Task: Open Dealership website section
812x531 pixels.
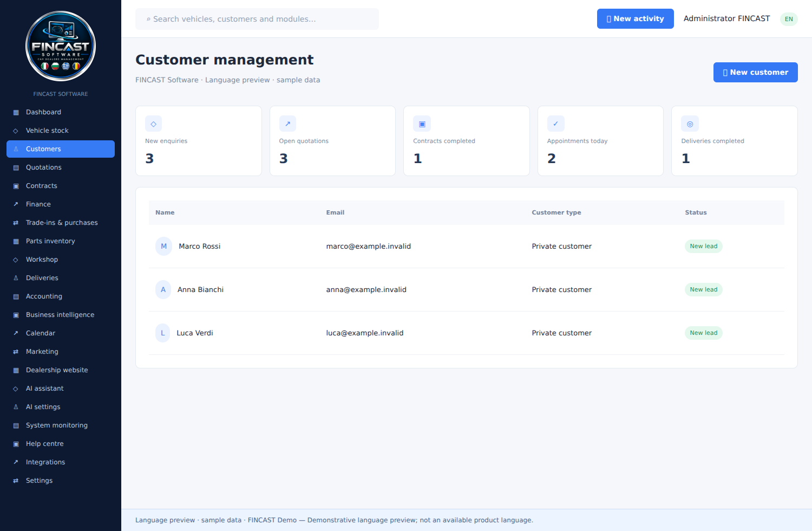Action: [61, 370]
